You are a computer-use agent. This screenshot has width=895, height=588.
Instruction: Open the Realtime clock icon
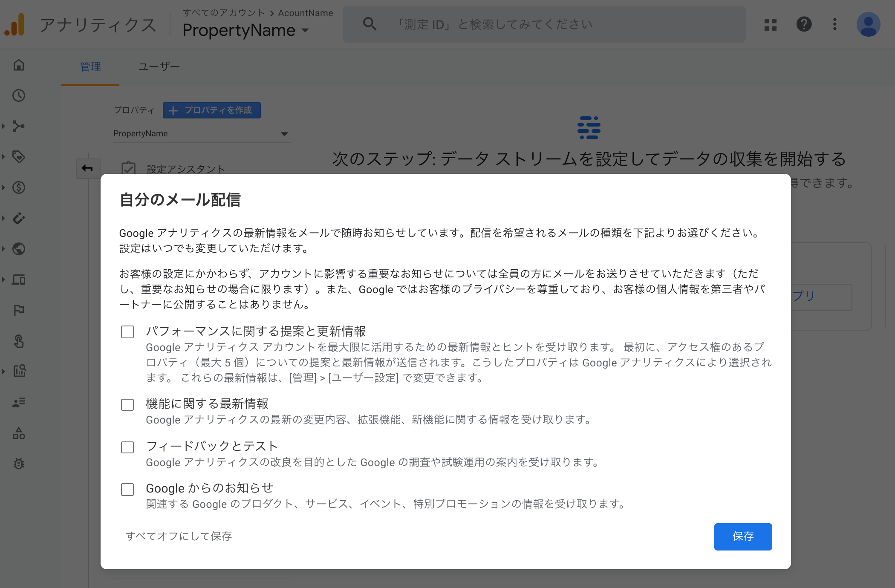point(19,95)
